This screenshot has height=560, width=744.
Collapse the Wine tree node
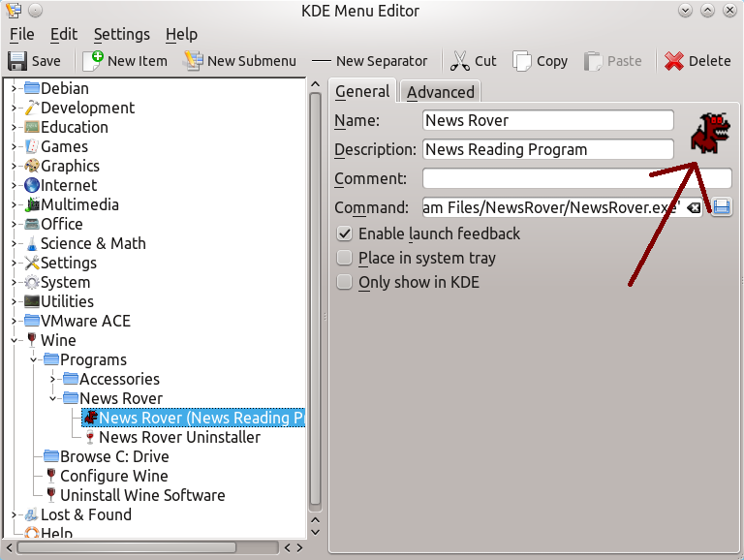[14, 340]
